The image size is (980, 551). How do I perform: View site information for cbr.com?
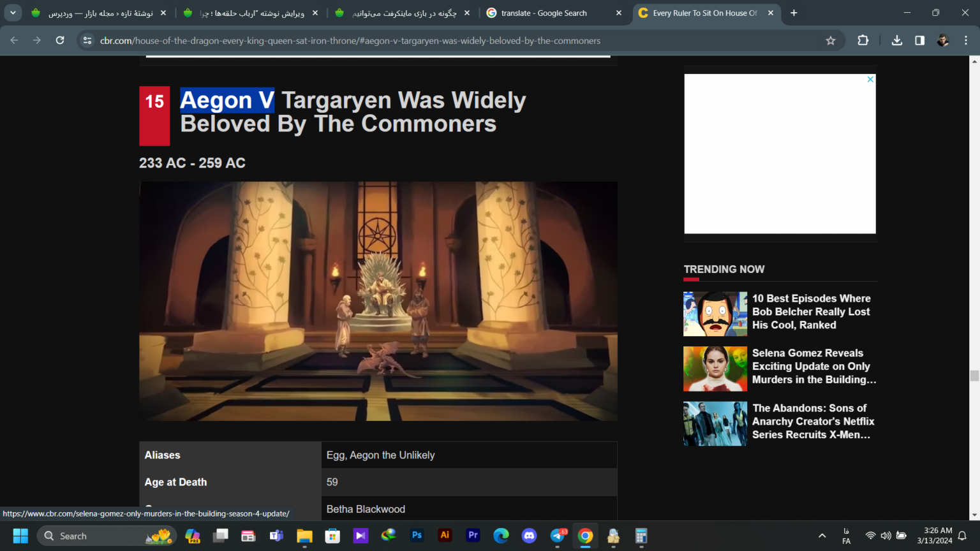(87, 40)
